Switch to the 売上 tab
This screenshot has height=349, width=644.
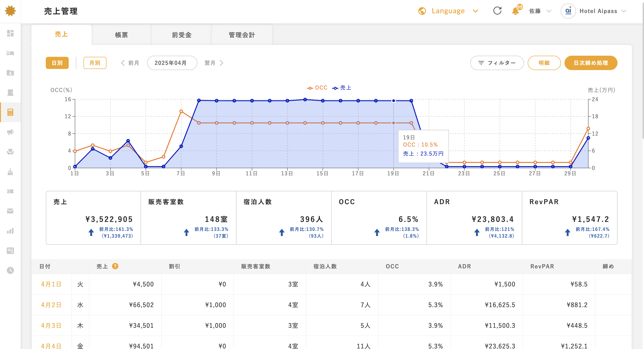coord(62,35)
